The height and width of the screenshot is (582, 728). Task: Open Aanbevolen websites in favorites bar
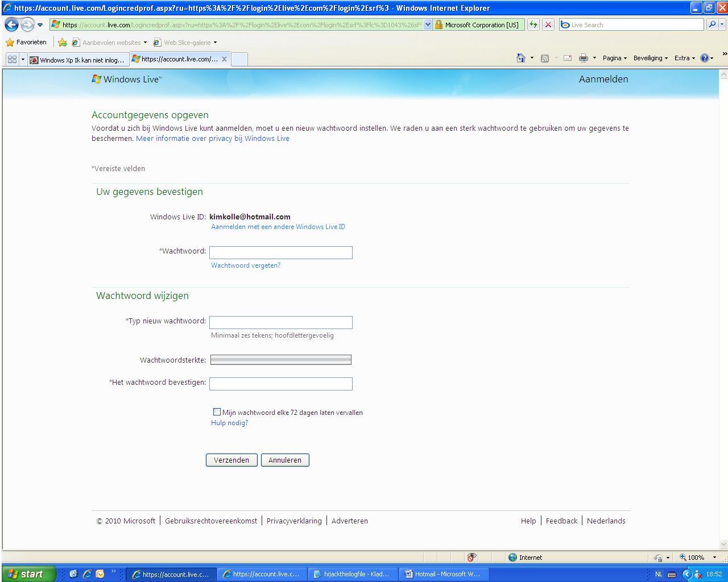[x=110, y=43]
